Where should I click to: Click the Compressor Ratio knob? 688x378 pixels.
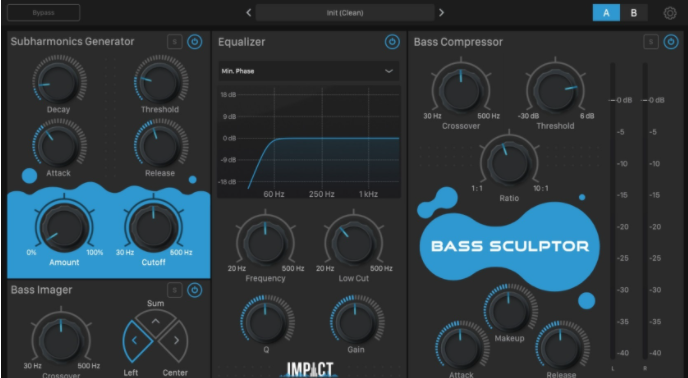click(509, 162)
